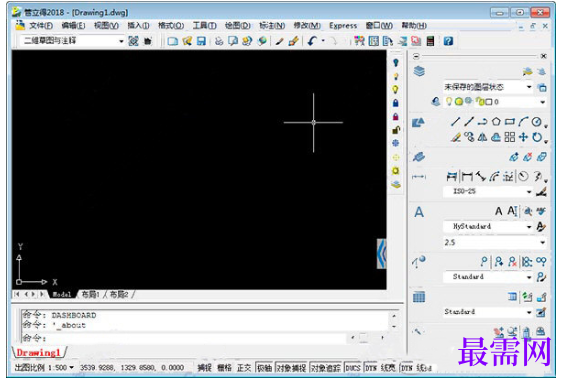Toggle 极轴 polar tracking in status bar
This screenshot has width=570, height=383.
pyautogui.click(x=264, y=368)
